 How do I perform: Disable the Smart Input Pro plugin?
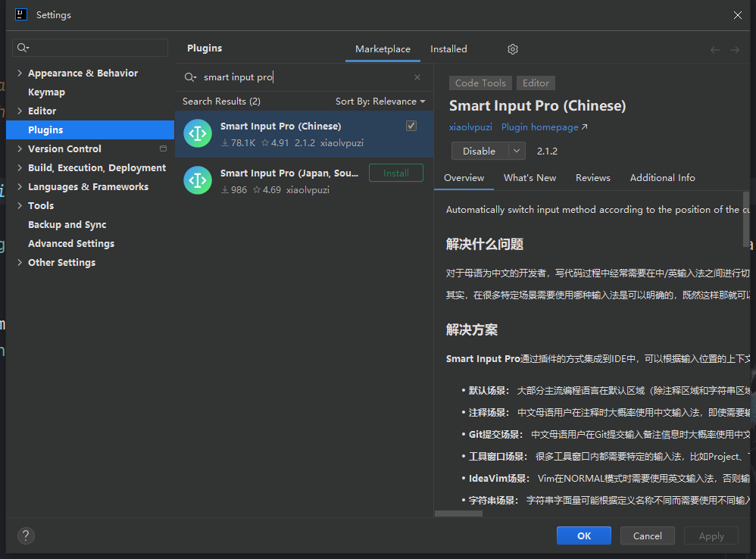pyautogui.click(x=480, y=151)
